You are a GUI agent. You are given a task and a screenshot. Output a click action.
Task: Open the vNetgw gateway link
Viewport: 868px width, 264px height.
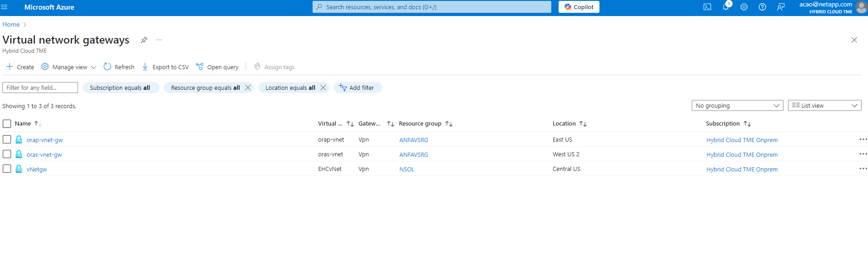[37, 169]
